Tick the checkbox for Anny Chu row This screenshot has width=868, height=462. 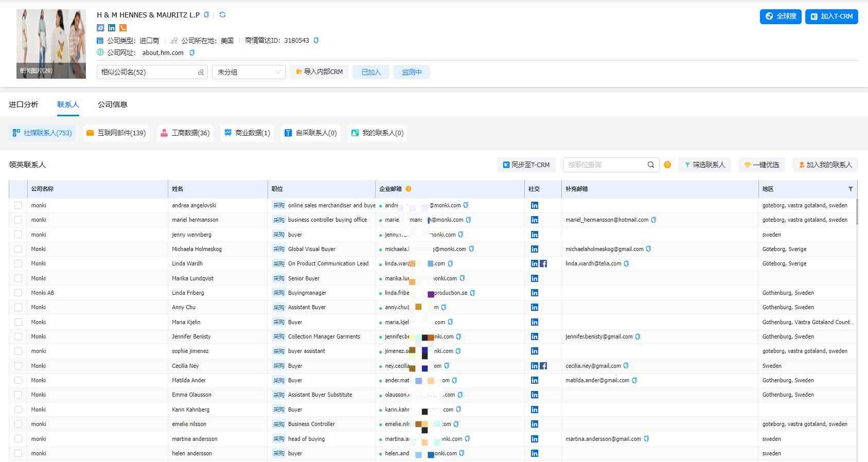pyautogui.click(x=18, y=307)
